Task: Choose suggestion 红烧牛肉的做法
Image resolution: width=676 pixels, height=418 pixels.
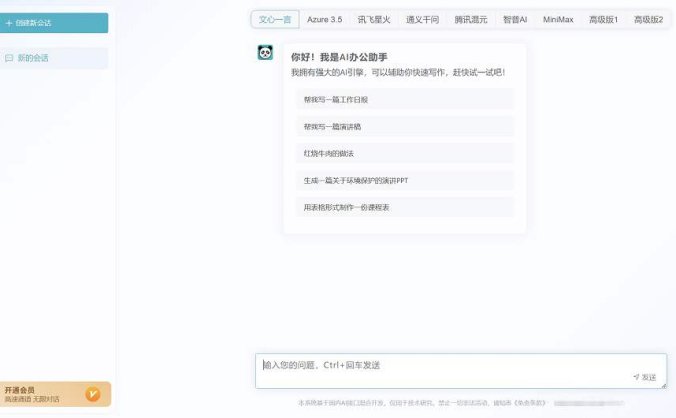Action: pos(405,153)
